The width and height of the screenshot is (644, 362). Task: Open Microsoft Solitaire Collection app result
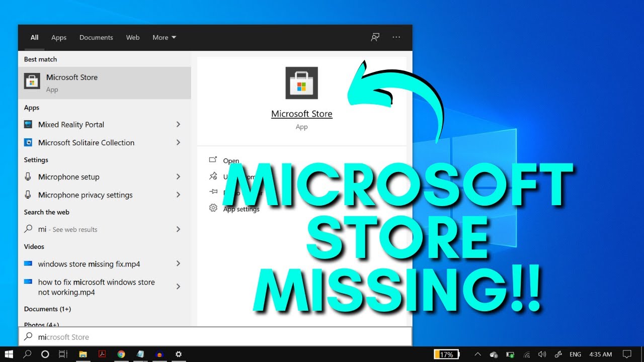(104, 143)
